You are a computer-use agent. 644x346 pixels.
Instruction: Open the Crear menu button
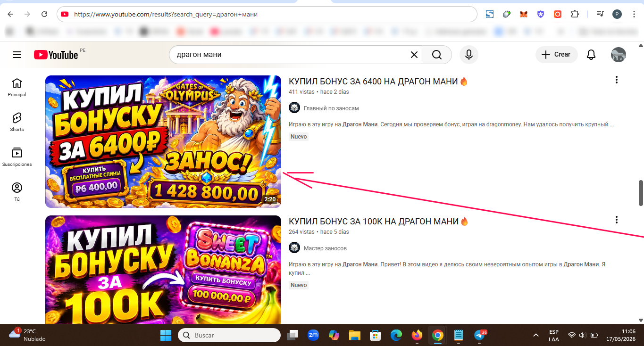[x=556, y=55]
